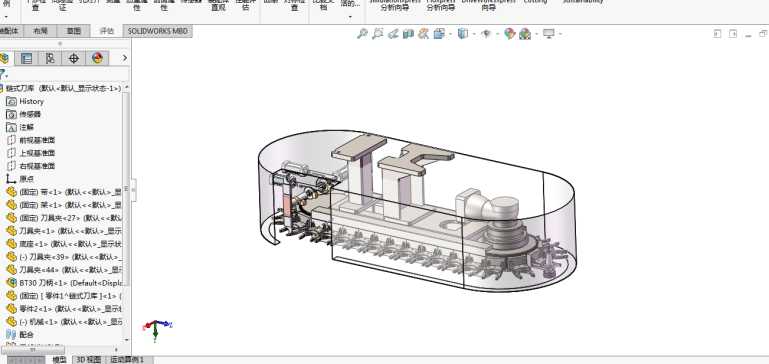Select the 刀具夹<1> component
The image size is (769, 364).
click(64, 231)
